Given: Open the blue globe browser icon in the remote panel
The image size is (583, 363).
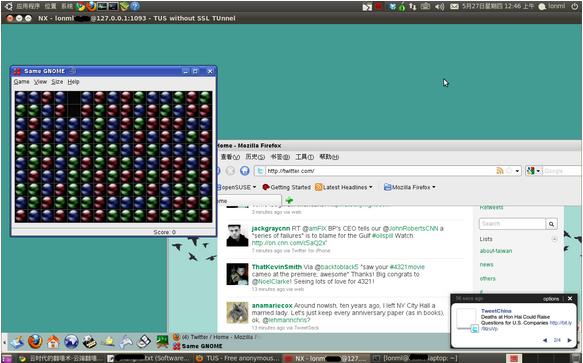Looking at the screenshot, I should tap(71, 341).
